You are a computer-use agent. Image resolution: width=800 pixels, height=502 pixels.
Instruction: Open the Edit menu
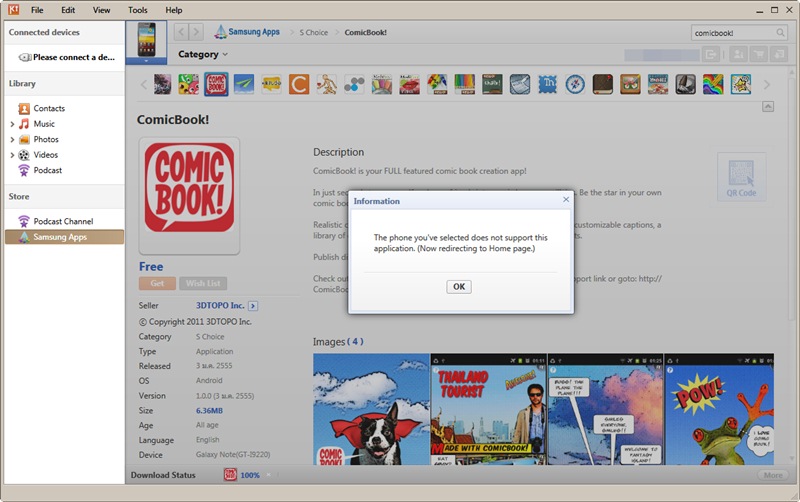[68, 10]
